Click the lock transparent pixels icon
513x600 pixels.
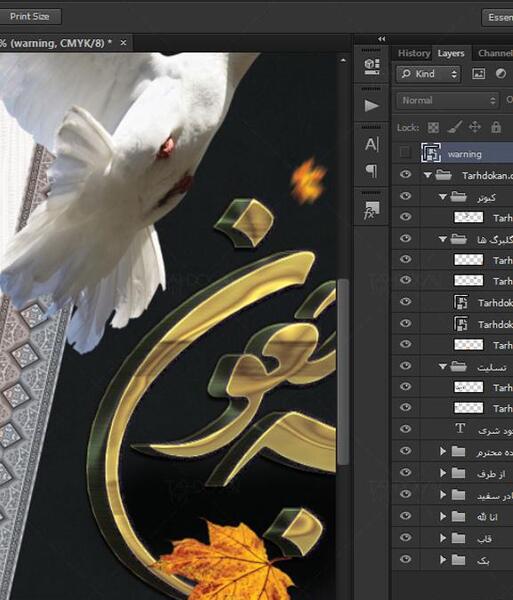pyautogui.click(x=433, y=127)
